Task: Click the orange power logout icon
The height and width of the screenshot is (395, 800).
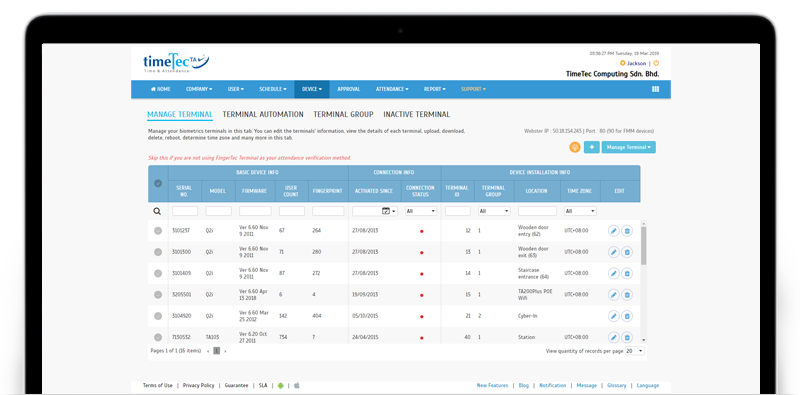Action: [x=656, y=63]
